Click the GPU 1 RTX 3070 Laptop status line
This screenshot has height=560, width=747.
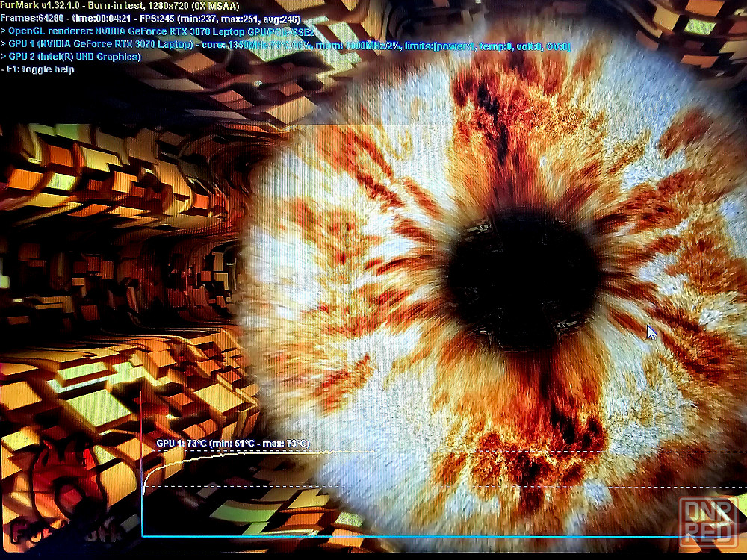(x=285, y=46)
